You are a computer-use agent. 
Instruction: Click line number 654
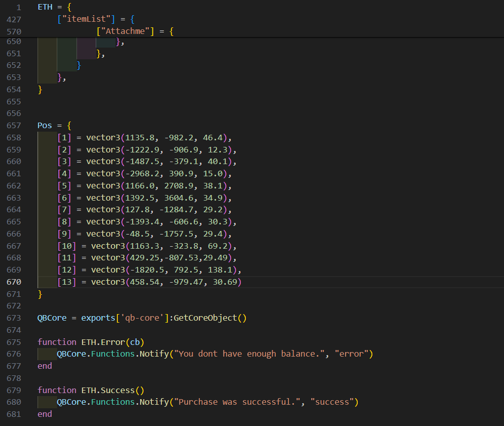pos(14,90)
